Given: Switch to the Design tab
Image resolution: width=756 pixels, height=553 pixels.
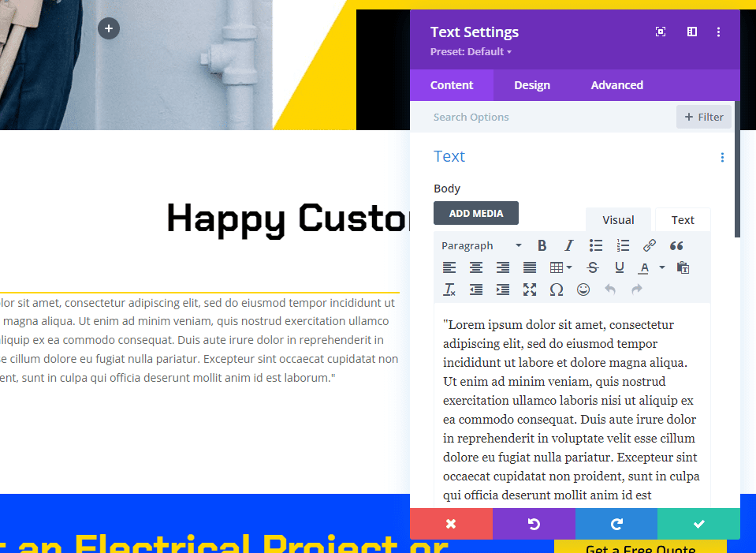Looking at the screenshot, I should 532,84.
